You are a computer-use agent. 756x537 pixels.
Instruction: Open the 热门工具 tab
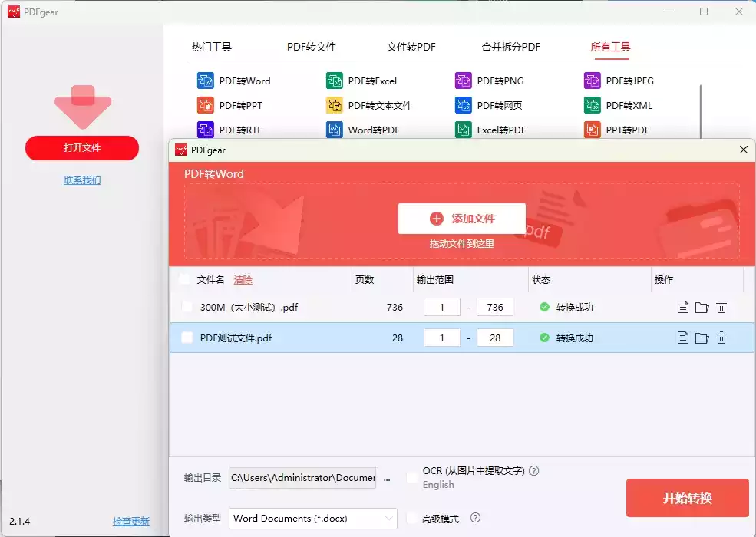(211, 47)
